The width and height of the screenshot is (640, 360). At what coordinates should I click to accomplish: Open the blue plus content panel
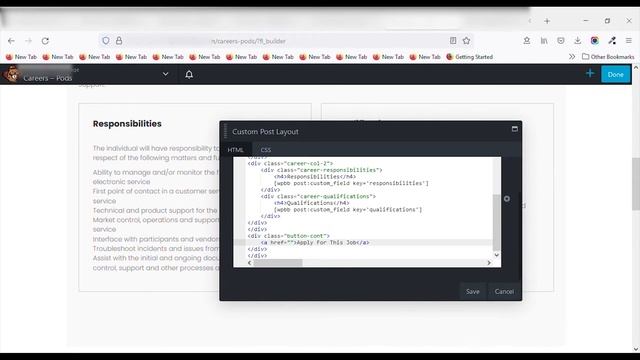click(590, 73)
